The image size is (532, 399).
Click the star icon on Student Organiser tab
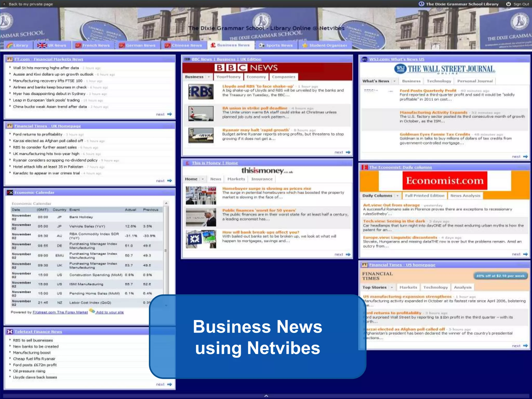pos(305,45)
